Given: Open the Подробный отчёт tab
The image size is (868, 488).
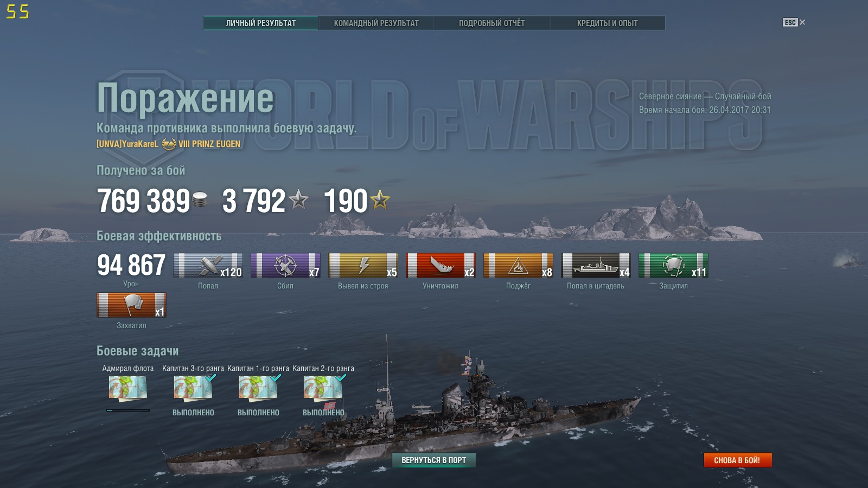Looking at the screenshot, I should pos(492,23).
